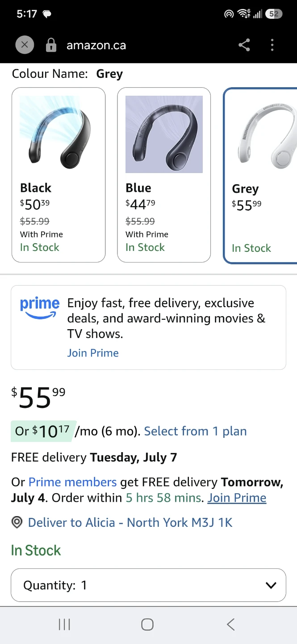
Task: Select the Blue colour option
Action: (x=164, y=175)
